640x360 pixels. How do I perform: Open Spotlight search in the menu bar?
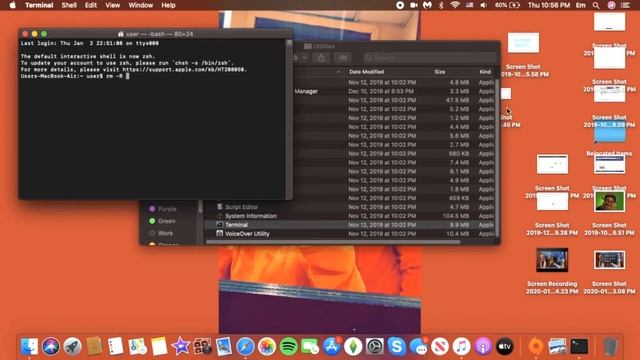(596, 5)
